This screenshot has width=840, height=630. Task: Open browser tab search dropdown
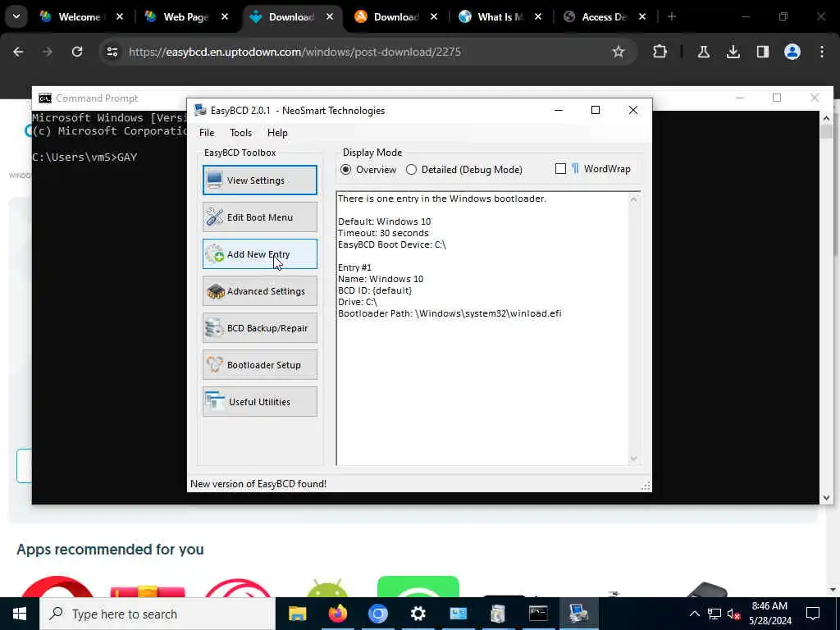click(x=16, y=16)
